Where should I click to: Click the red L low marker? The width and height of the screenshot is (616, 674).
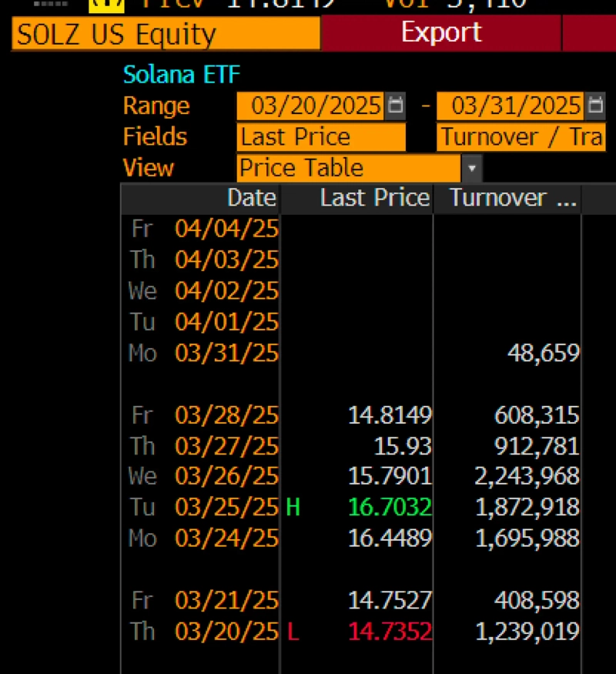pos(293,632)
